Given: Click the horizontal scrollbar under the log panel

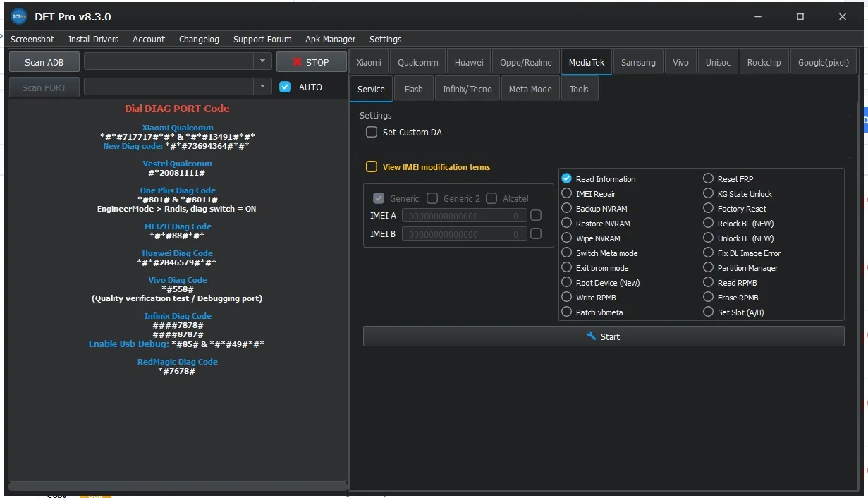Looking at the screenshot, I should tap(178, 486).
